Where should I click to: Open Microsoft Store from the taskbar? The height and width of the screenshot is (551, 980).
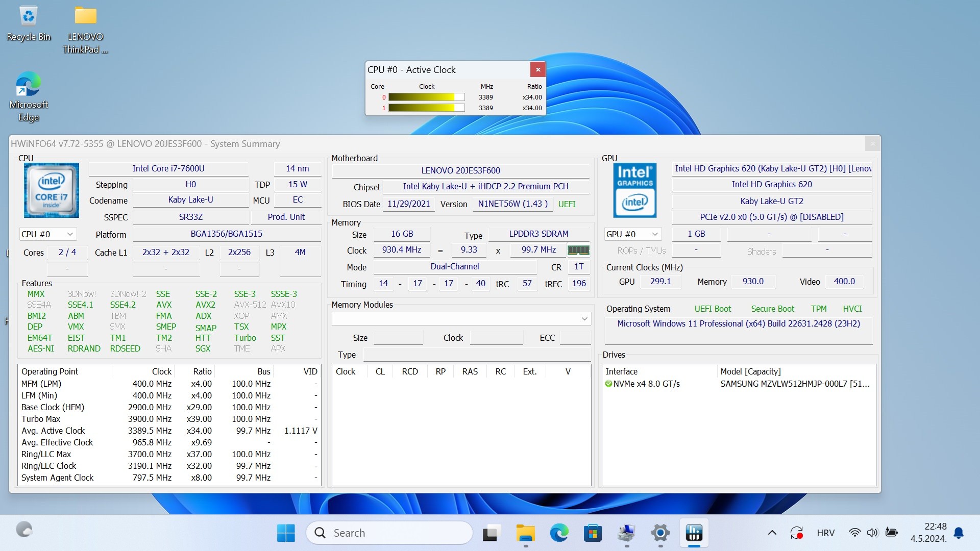[x=593, y=533]
